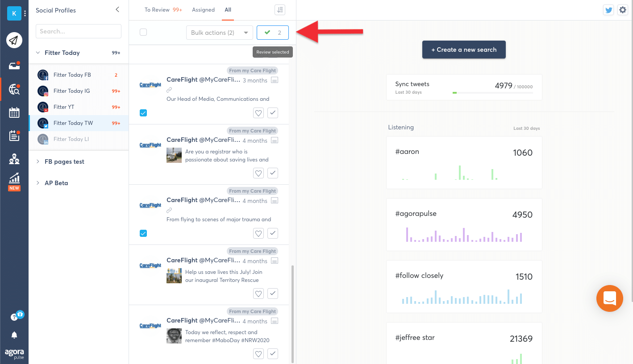Switch to the Assigned tab

click(x=203, y=10)
